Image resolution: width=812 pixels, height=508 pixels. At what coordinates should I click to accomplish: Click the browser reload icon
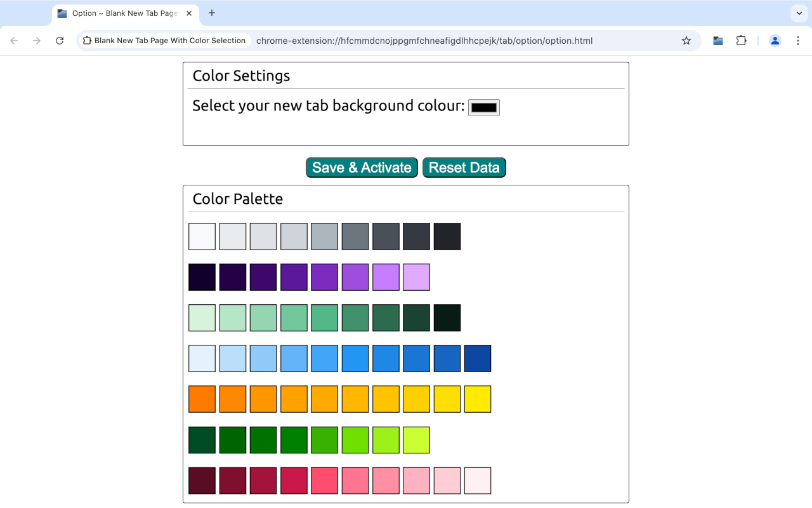tap(60, 41)
